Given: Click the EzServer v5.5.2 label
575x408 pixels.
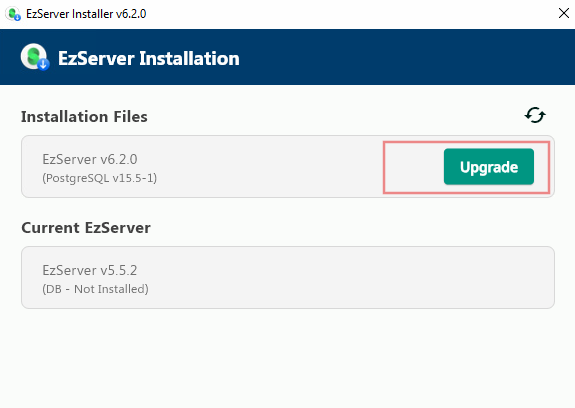Looking at the screenshot, I should (90, 270).
